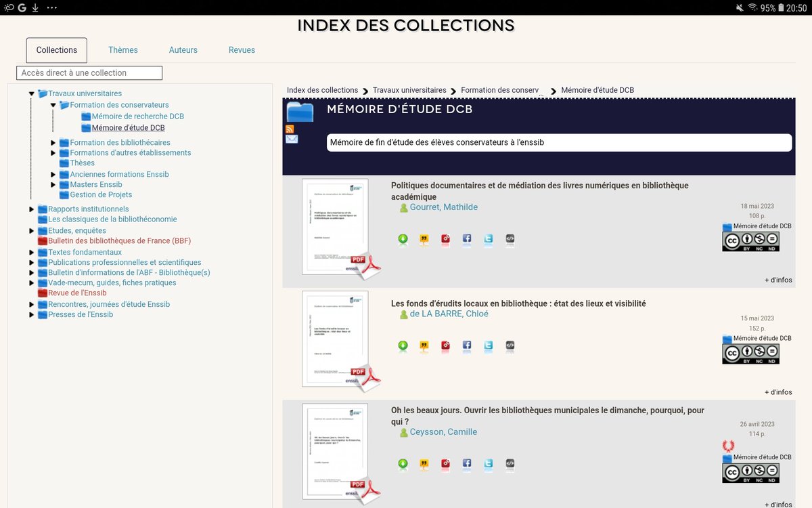Expand Formation des bibliothécaires

coord(53,143)
